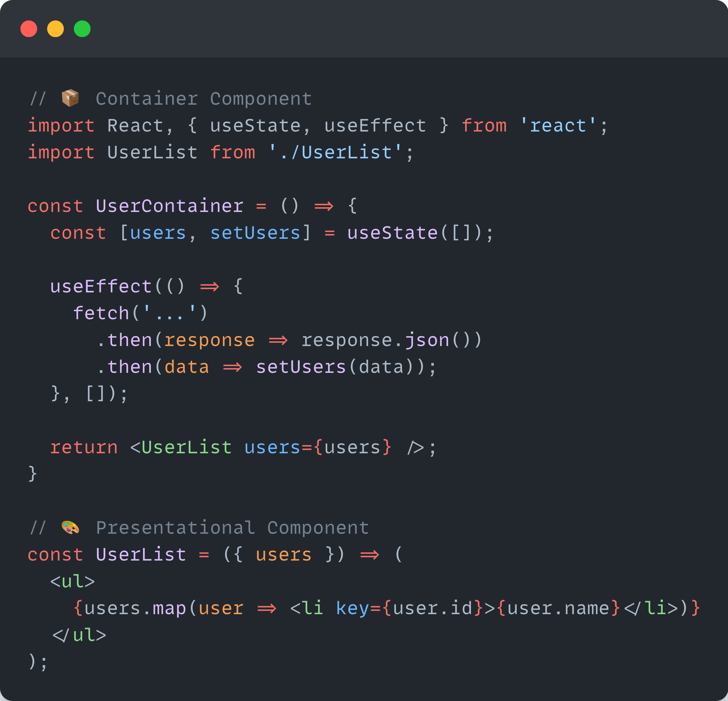Screen dimensions: 728x701
Task: Click the Presentational Component comment
Action: 230,527
